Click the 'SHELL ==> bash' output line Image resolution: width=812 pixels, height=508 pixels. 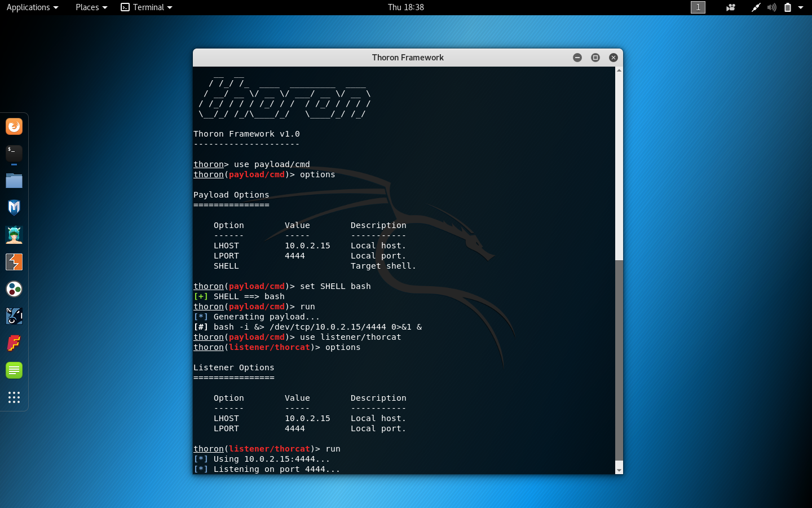239,296
